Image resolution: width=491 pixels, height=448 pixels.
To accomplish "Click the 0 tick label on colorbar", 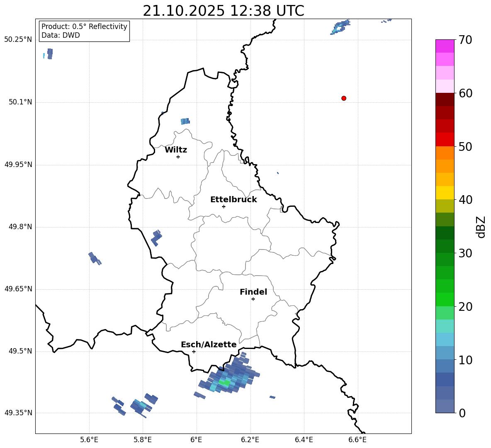I will (x=462, y=413).
